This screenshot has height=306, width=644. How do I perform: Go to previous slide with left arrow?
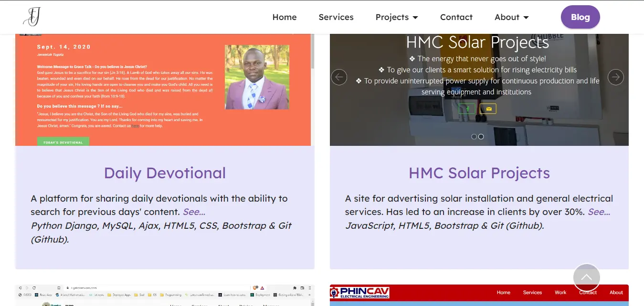coord(339,77)
